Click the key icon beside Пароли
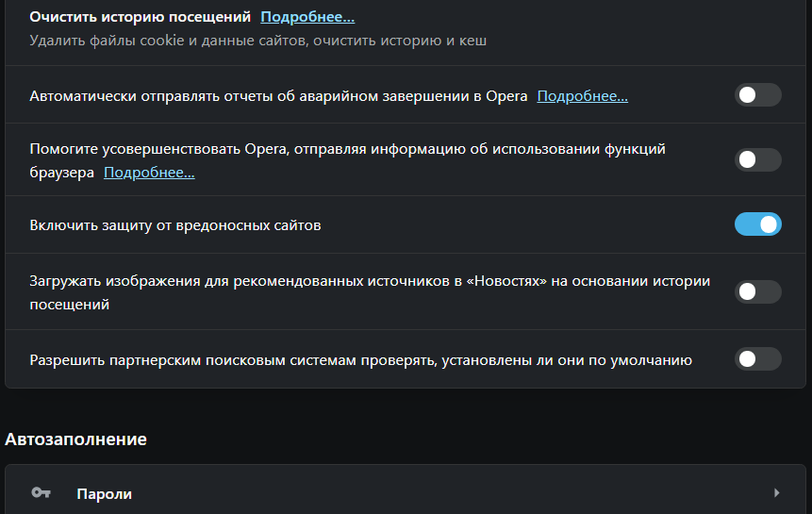812x514 pixels. [x=41, y=492]
